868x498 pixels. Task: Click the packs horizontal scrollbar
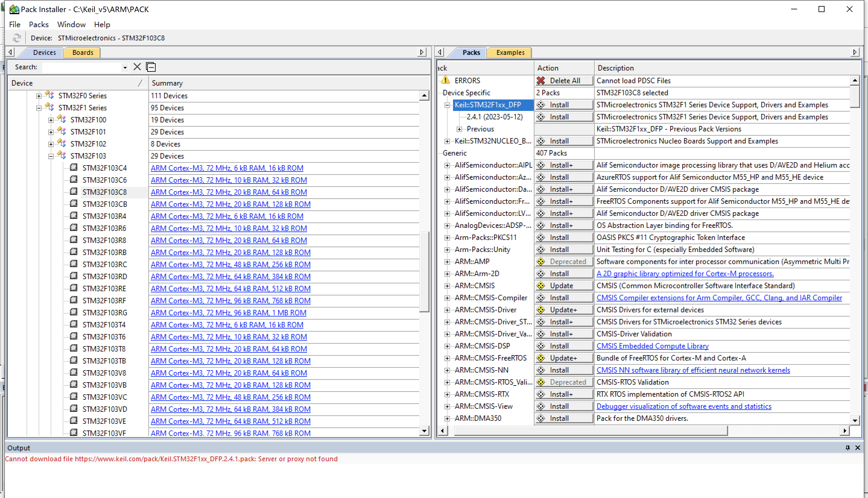[x=591, y=430]
